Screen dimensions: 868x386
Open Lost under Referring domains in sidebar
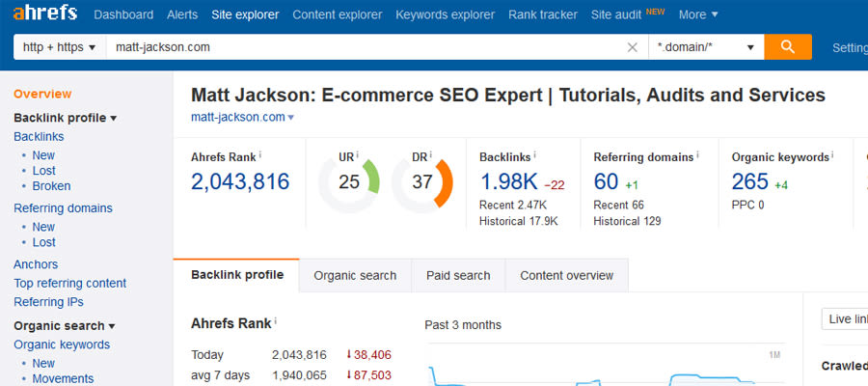click(43, 242)
